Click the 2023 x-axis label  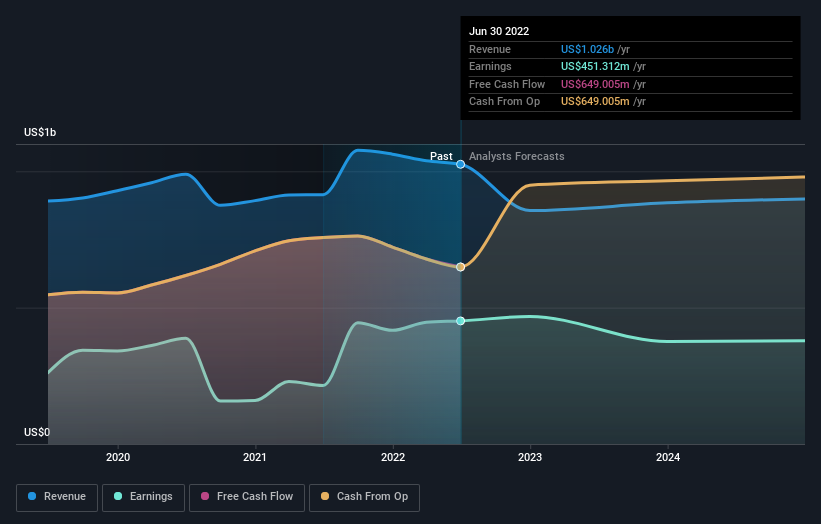530,458
